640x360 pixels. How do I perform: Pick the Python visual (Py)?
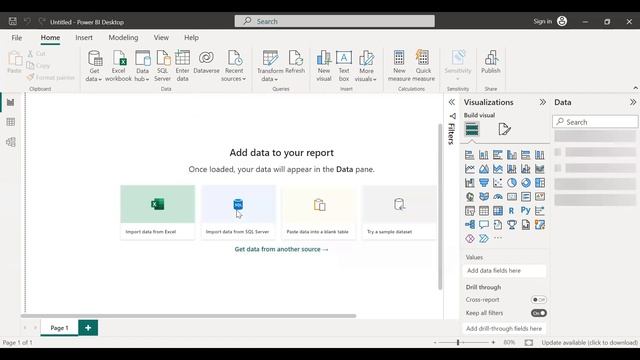pos(526,211)
